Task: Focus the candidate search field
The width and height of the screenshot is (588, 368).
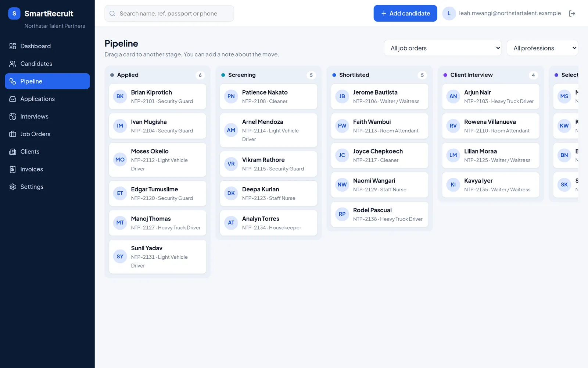Action: 169,14
